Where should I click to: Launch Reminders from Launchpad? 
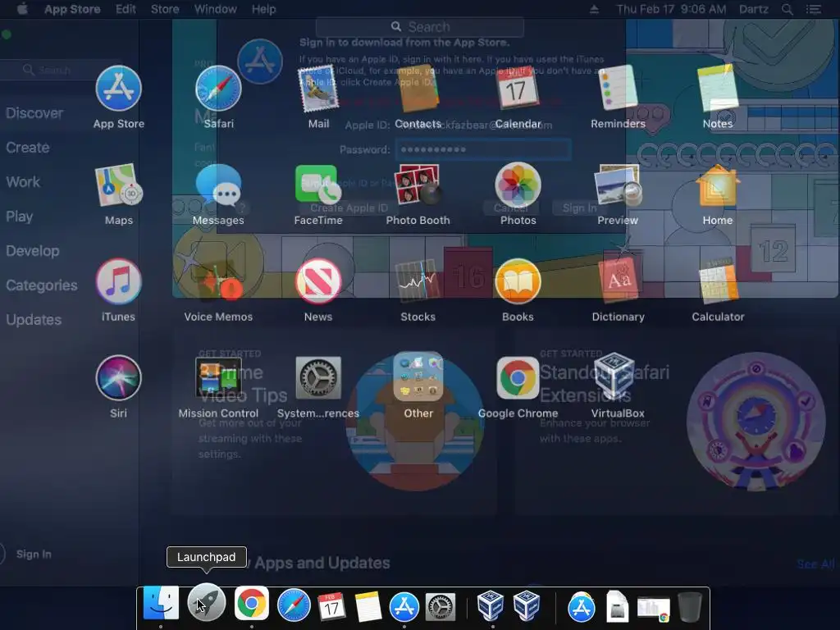(618, 89)
